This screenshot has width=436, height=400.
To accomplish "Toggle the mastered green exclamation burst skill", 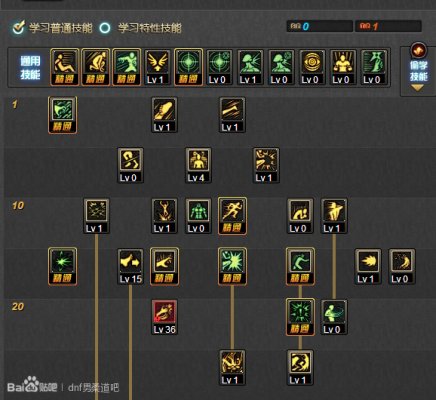I will pyautogui.click(x=300, y=317).
